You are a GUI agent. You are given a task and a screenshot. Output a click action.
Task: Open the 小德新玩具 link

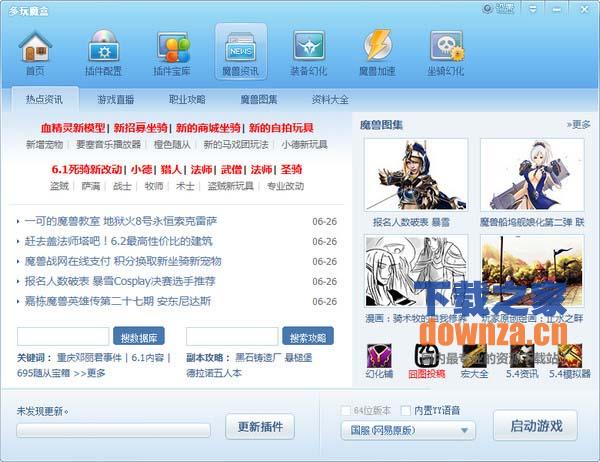(305, 145)
